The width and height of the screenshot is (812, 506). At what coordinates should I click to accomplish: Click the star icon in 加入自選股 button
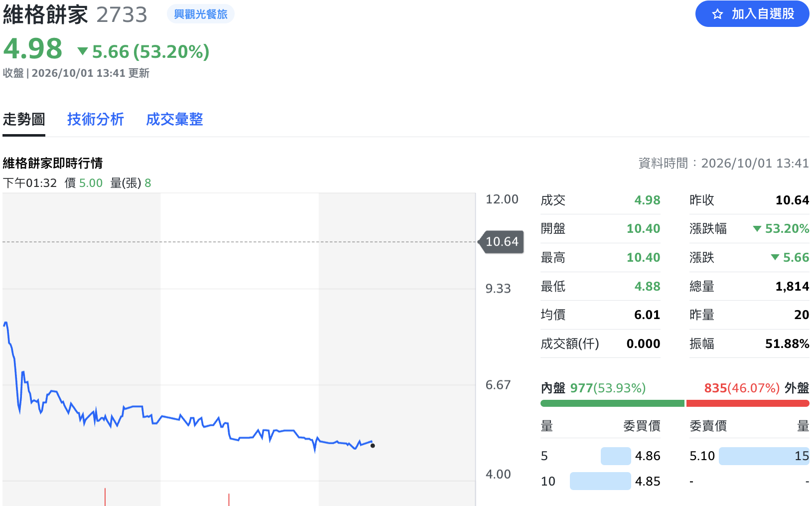pyautogui.click(x=717, y=14)
